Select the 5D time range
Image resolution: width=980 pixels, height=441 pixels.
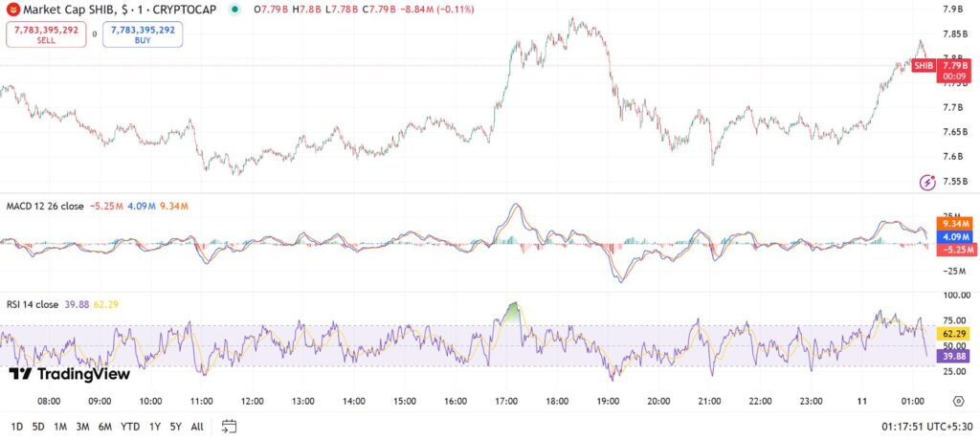(38, 427)
